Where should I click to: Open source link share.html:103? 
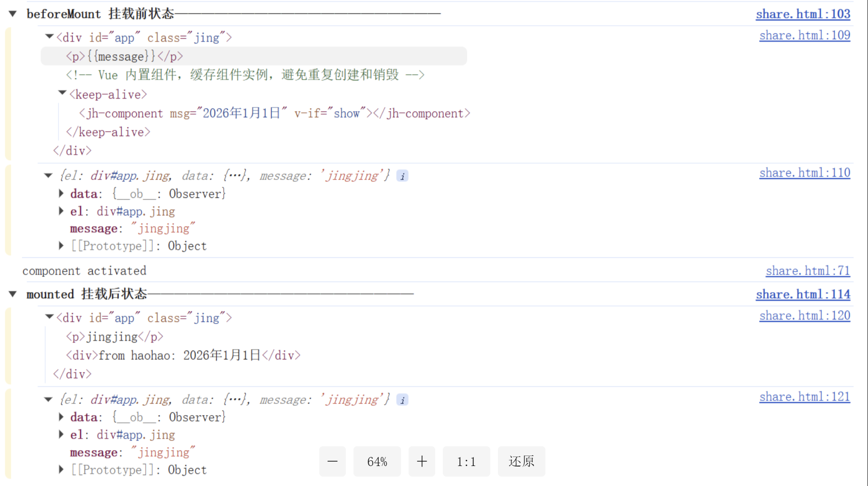(803, 14)
